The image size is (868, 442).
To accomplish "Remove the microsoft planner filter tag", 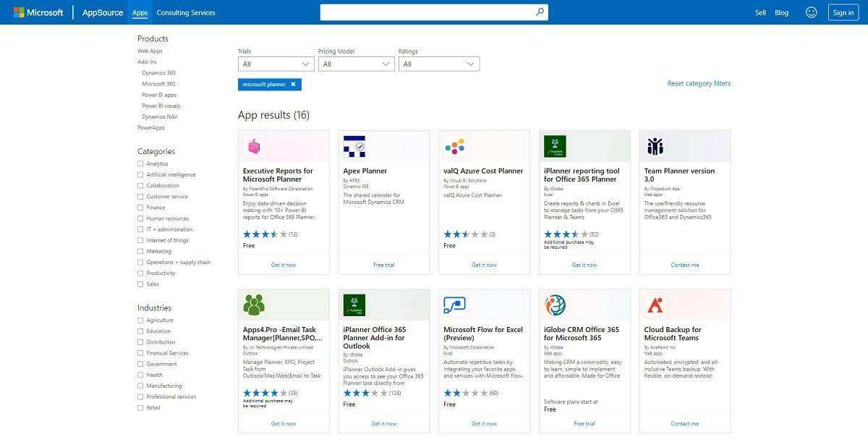I will [293, 85].
